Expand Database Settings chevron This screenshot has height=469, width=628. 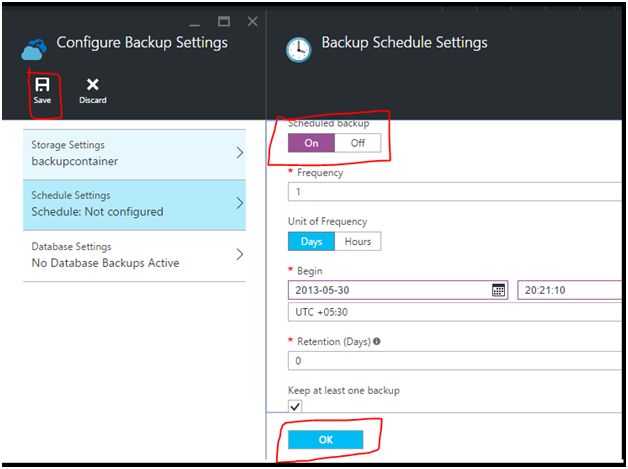click(240, 254)
